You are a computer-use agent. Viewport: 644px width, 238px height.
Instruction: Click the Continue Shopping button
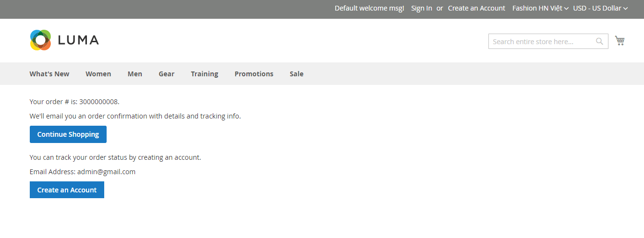click(68, 134)
